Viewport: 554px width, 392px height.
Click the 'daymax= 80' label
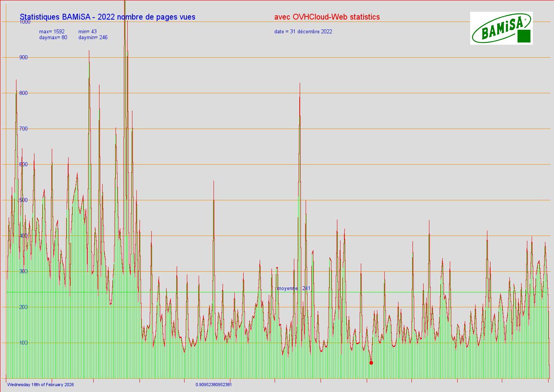[x=53, y=38]
